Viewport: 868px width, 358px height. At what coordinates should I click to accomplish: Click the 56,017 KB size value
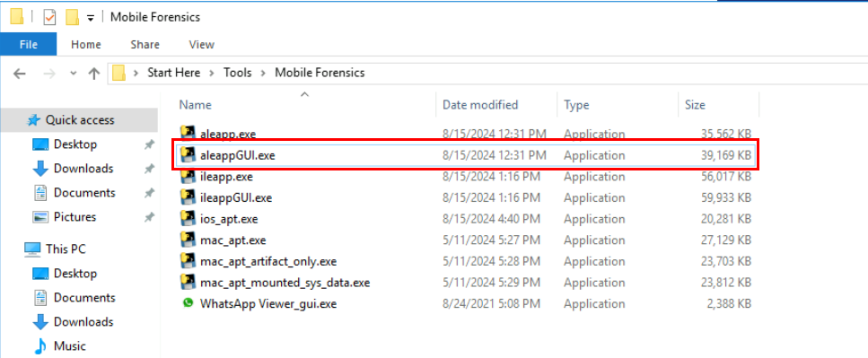(x=726, y=177)
